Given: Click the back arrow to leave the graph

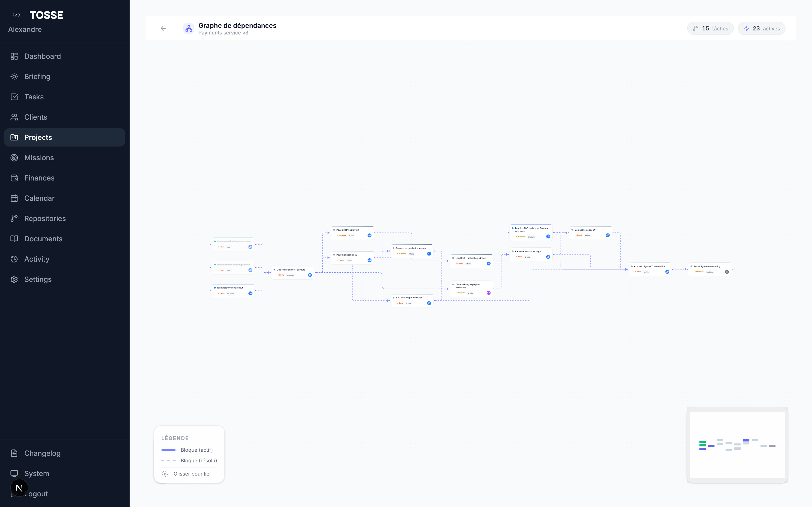Looking at the screenshot, I should (x=163, y=28).
